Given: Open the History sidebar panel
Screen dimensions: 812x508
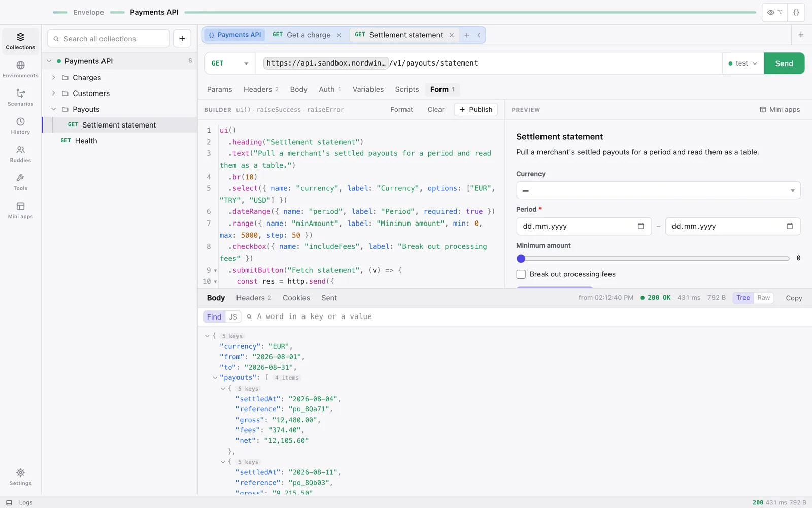Looking at the screenshot, I should [x=20, y=126].
